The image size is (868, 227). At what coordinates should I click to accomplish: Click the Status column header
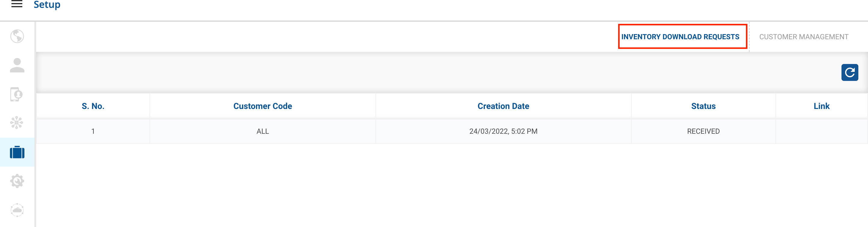[x=703, y=106]
